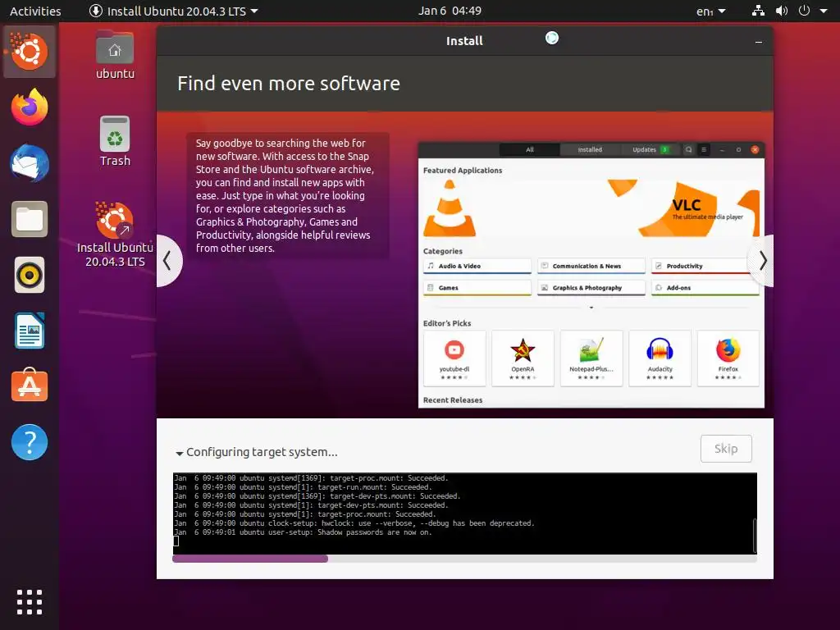This screenshot has width=840, height=630.
Task: Click Audio & Video category
Action: point(477,267)
